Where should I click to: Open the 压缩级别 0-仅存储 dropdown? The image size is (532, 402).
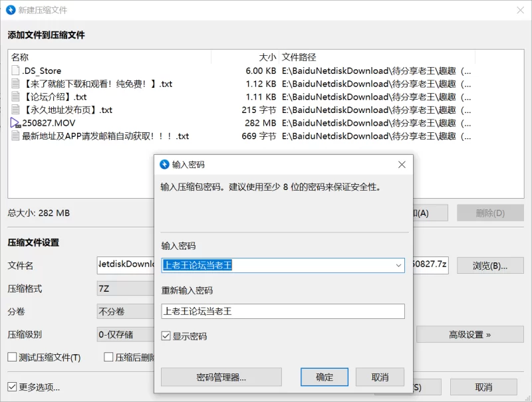point(125,334)
